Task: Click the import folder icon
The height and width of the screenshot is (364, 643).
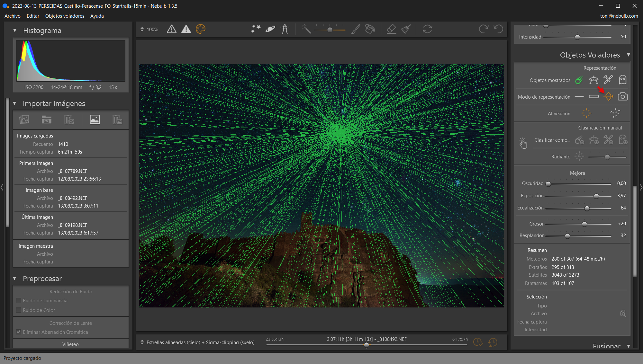Action: click(x=47, y=120)
